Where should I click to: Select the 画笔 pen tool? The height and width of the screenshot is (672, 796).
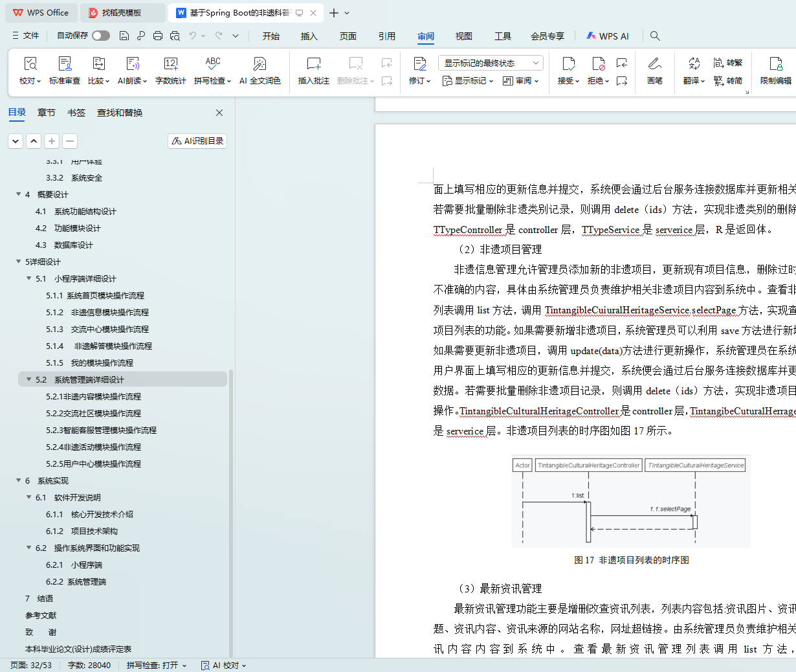click(654, 70)
